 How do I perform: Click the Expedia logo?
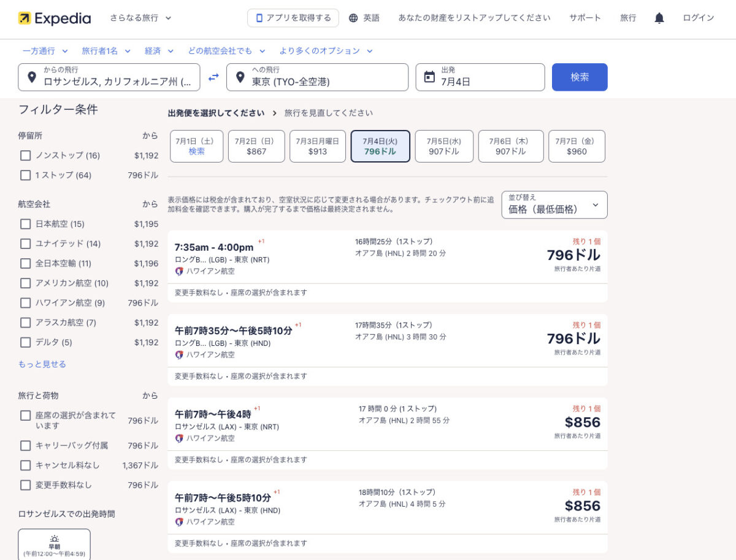click(x=54, y=18)
